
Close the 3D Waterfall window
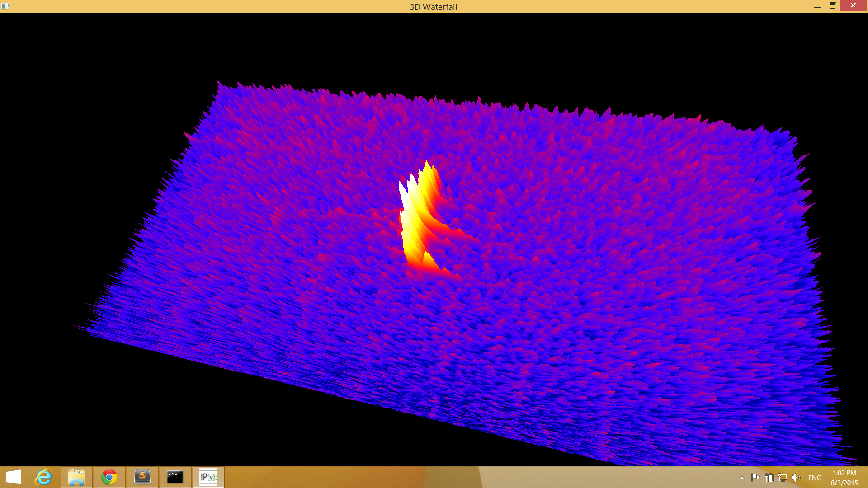tap(853, 6)
